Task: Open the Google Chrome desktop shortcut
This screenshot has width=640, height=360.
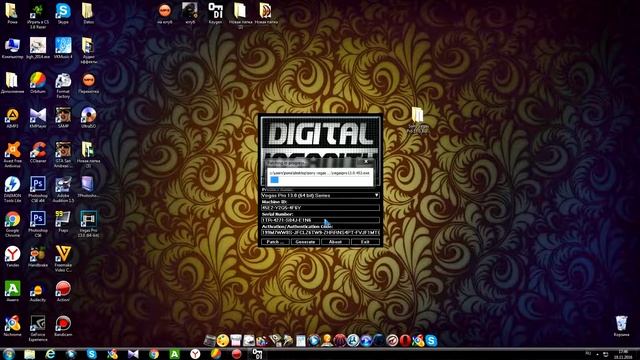Action: point(12,224)
